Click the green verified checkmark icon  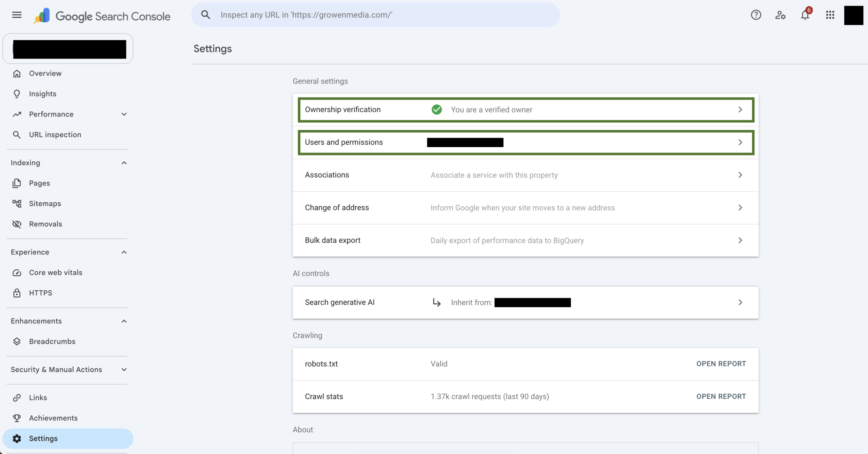(437, 109)
